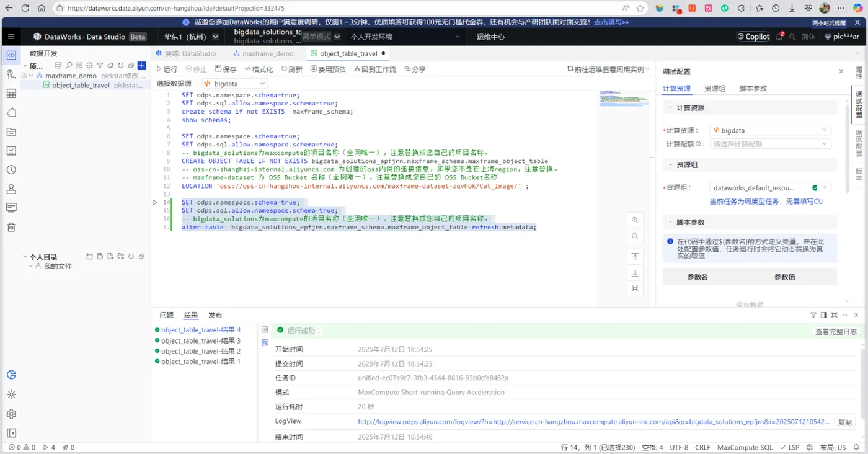The height and width of the screenshot is (454, 868).
Task: Open the table grid icon in left sidebar
Action: pos(11,94)
